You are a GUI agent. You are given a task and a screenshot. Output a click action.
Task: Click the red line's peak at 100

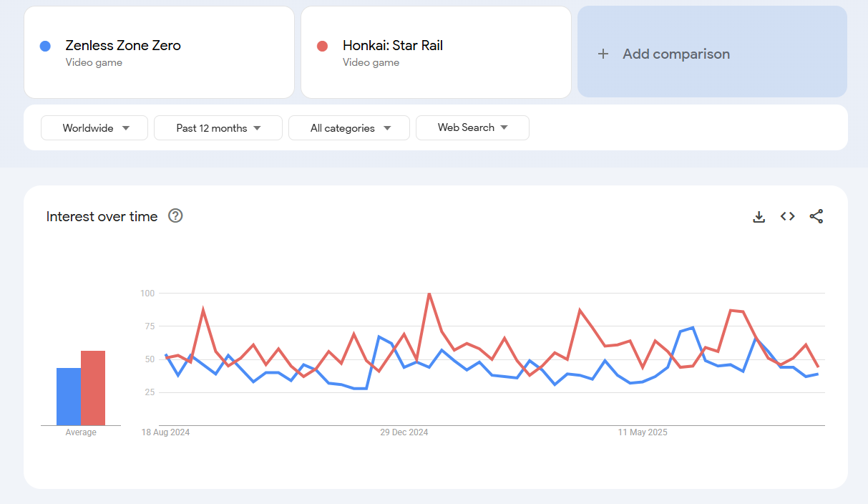[429, 294]
